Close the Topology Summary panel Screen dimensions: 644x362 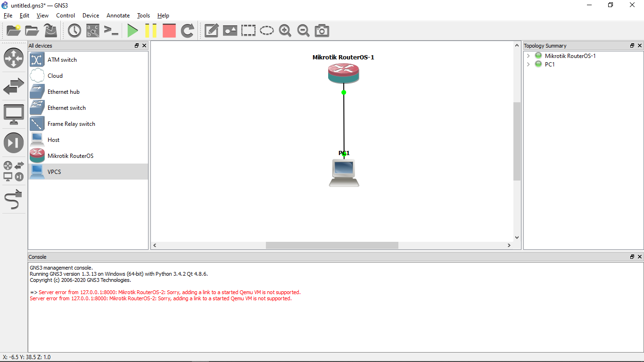point(640,46)
